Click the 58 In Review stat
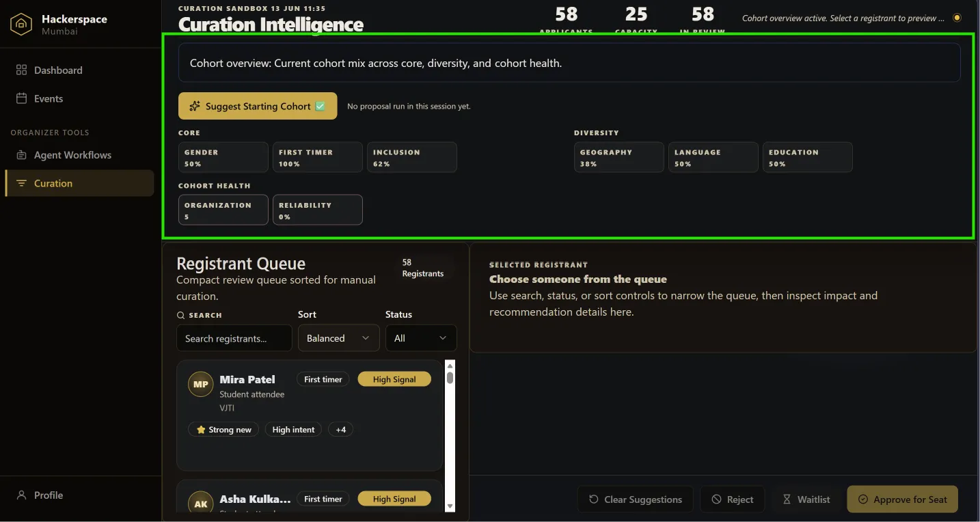The image size is (980, 522). pos(703,19)
